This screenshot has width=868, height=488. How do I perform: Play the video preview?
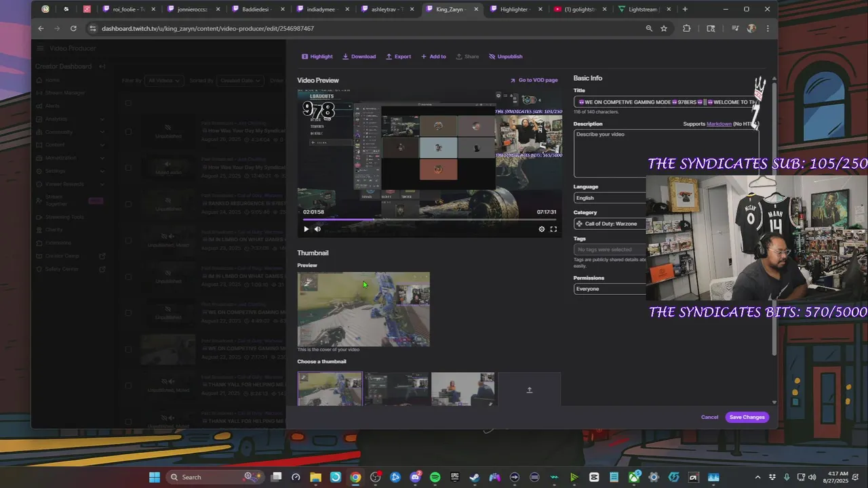306,229
